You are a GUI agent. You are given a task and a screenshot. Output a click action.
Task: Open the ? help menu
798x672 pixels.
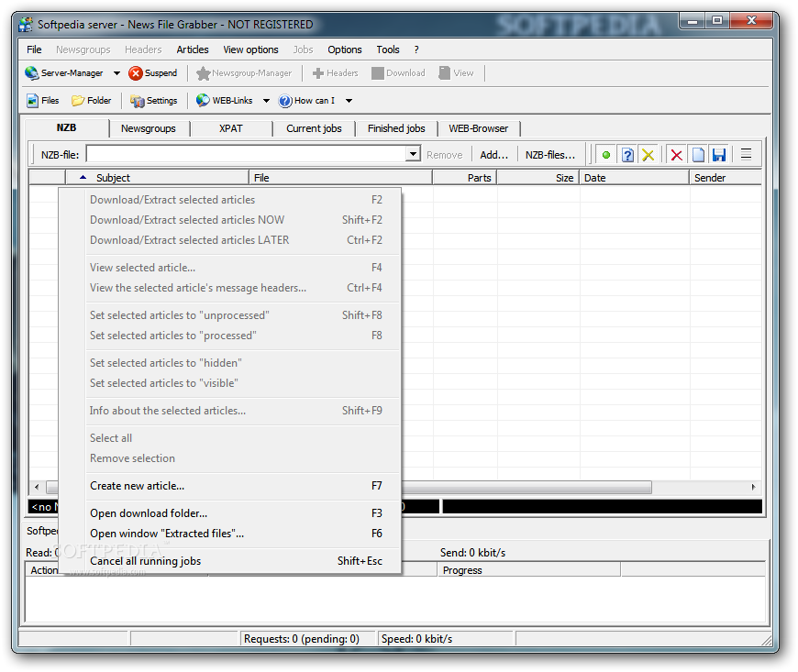pyautogui.click(x=416, y=50)
